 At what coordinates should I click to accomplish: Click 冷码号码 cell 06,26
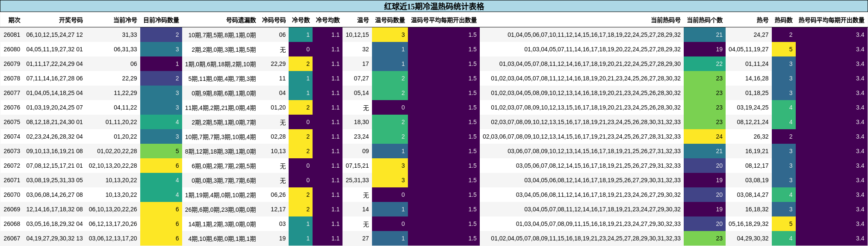point(278,195)
